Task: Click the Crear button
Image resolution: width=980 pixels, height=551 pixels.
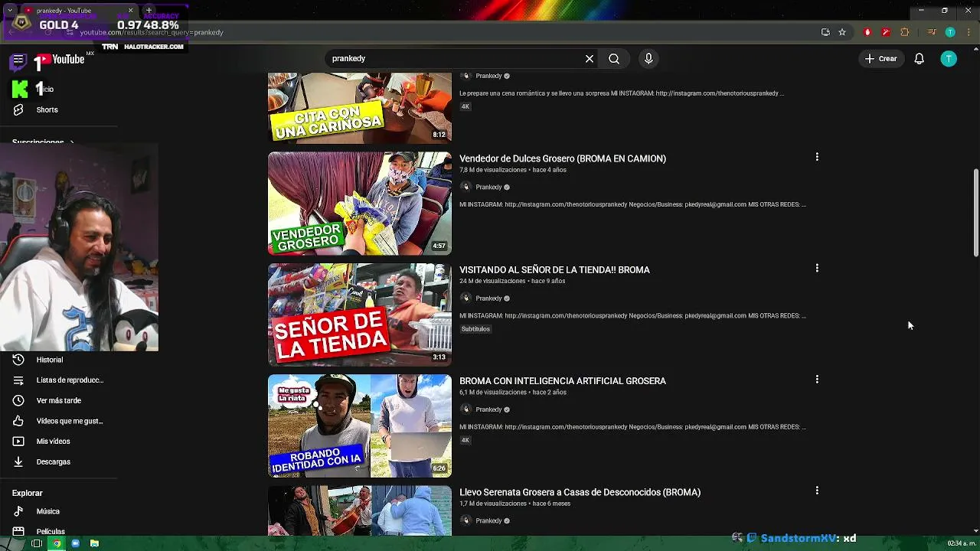Action: [880, 59]
